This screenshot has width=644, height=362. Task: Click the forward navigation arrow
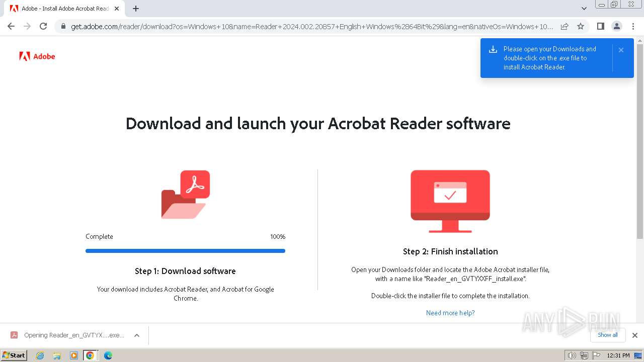[27, 26]
